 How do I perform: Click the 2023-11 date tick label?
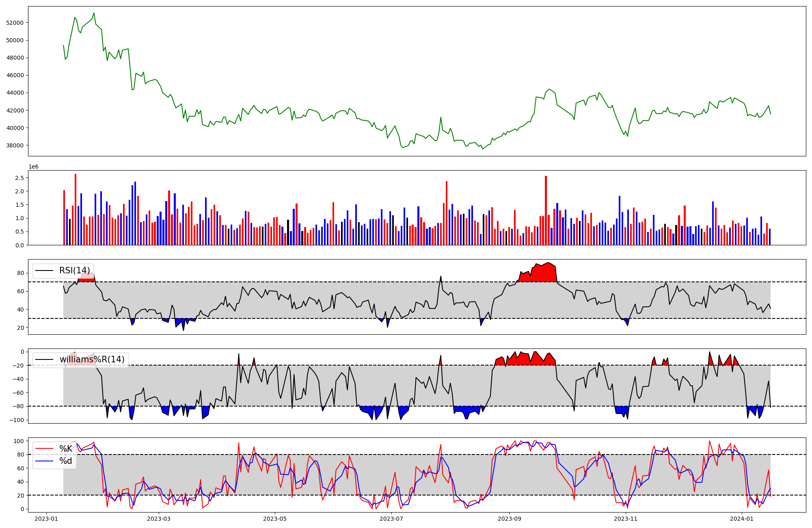point(626,519)
